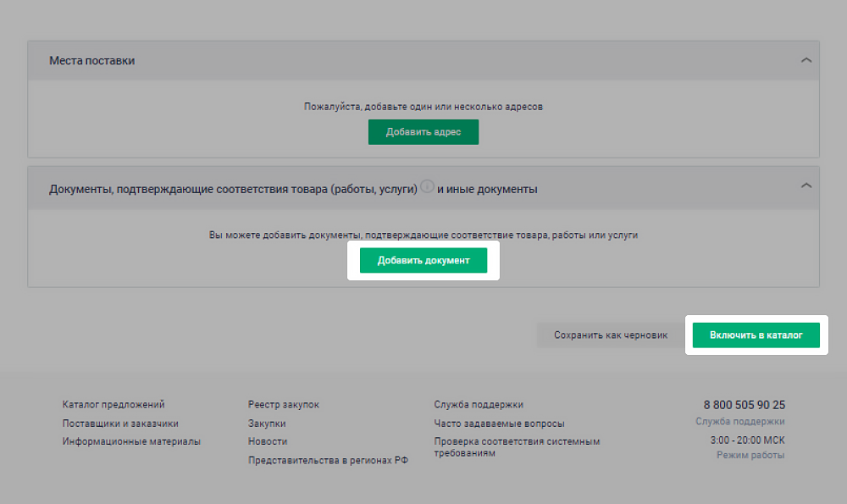Open the "Служба поддержки" link

[x=478, y=404]
